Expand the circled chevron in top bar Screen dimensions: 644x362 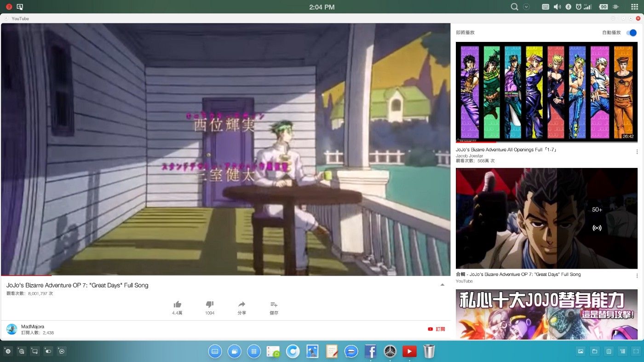pos(527,7)
